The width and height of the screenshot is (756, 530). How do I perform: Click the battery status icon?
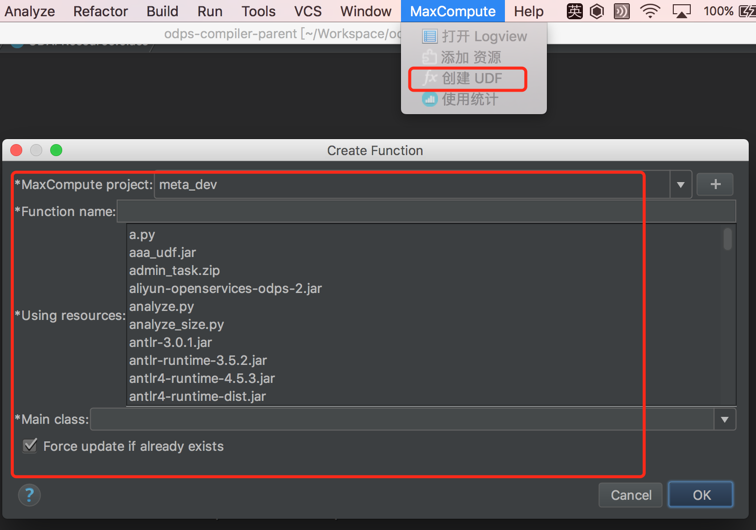pos(747,11)
